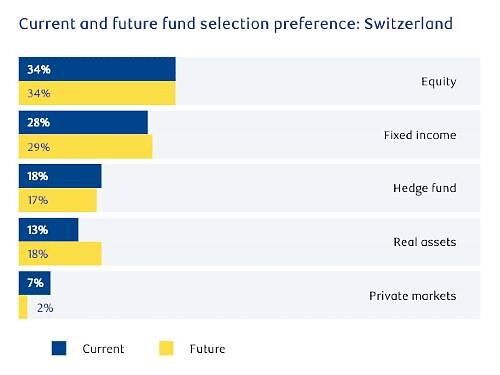Select the Current legend label
Image resolution: width=500 pixels, height=375 pixels.
click(103, 349)
